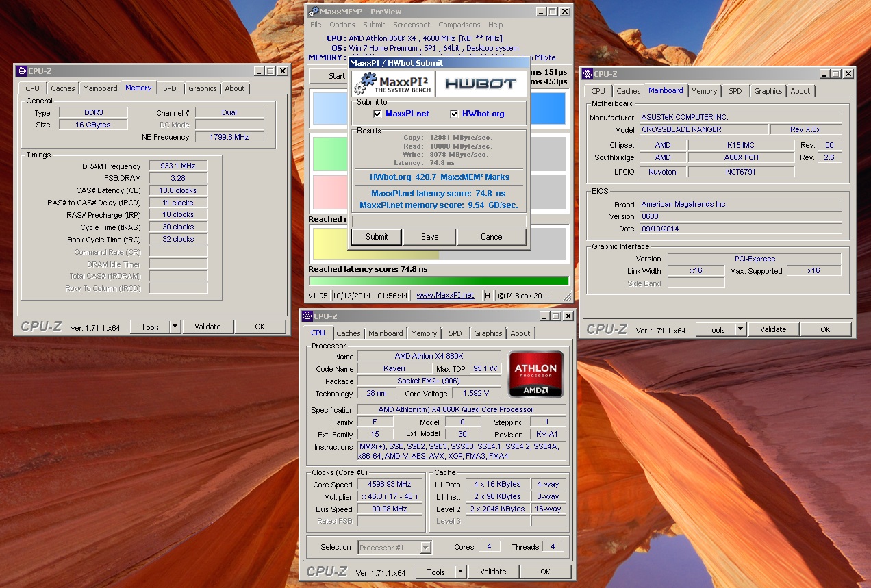Click the Start button in MaxxMEM²
Image resolution: width=871 pixels, height=588 pixels.
tap(329, 76)
